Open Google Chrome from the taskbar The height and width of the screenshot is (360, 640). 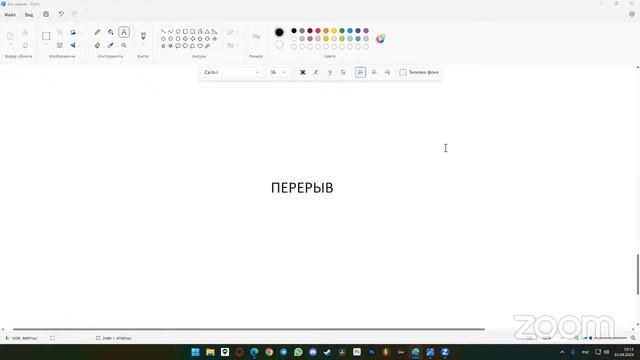269,352
